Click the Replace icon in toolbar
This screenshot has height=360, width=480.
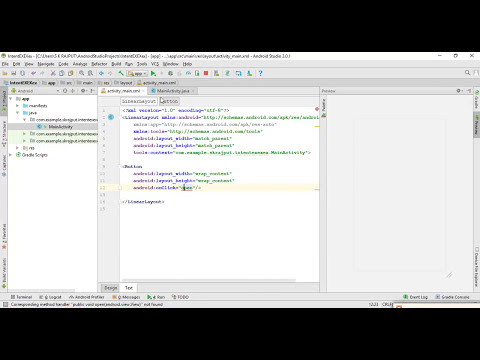(90, 73)
